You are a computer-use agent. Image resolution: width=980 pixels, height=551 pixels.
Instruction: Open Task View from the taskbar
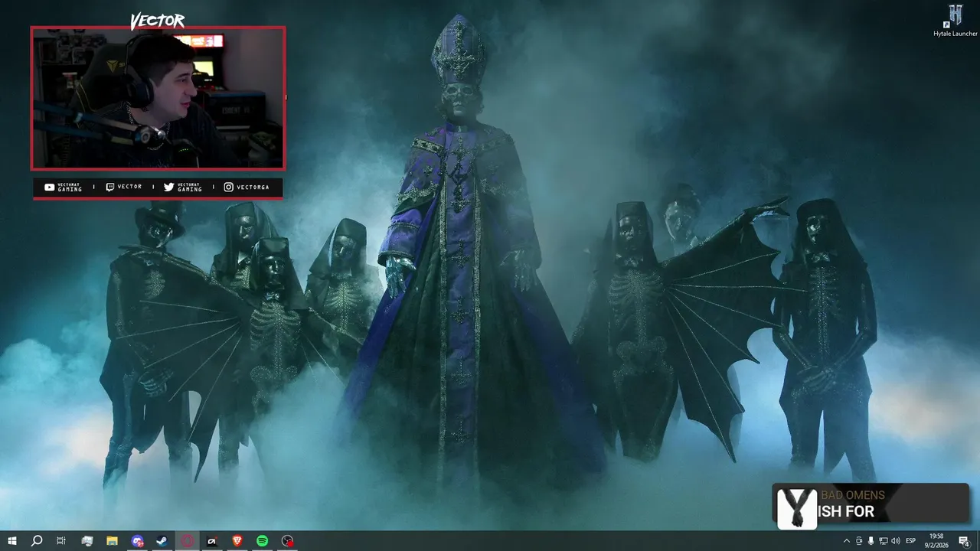tap(61, 541)
